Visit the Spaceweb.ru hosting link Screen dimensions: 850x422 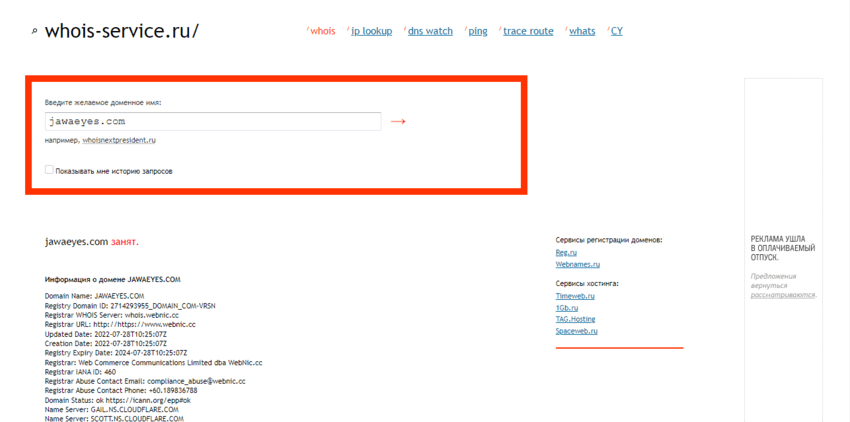coord(576,331)
